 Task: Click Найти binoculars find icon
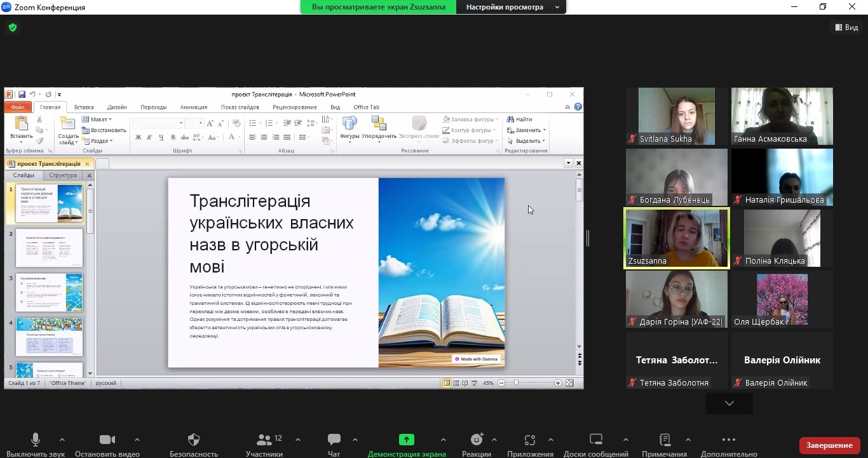510,119
